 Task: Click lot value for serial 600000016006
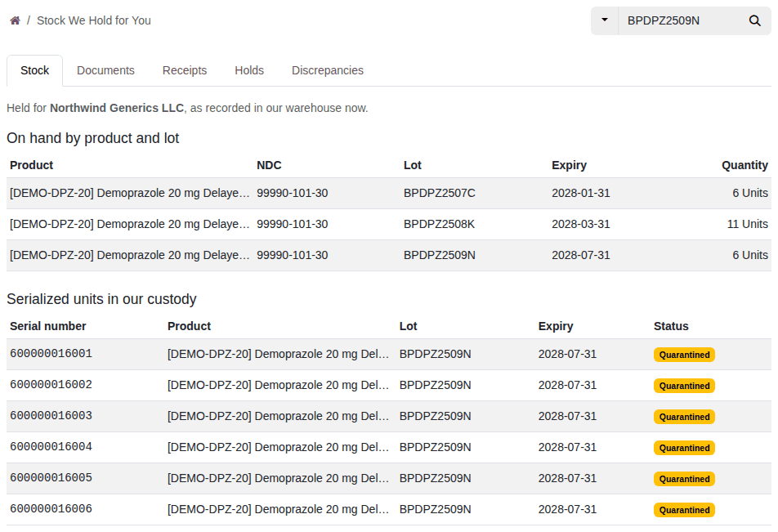[435, 509]
